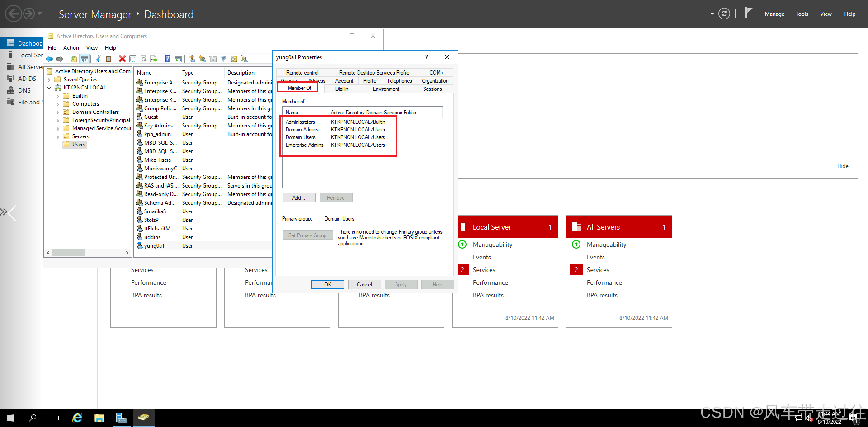Open the Tools menu in Server Manager
The width and height of the screenshot is (868, 427).
coord(802,14)
